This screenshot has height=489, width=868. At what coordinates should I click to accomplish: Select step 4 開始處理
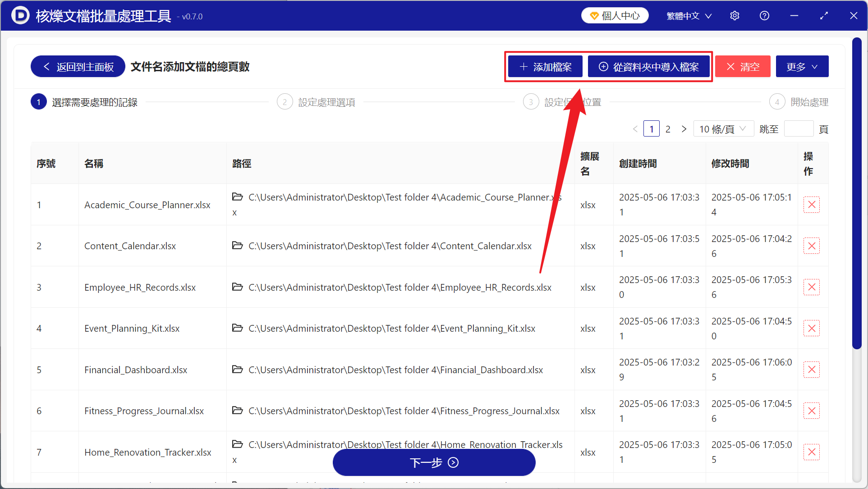click(799, 102)
